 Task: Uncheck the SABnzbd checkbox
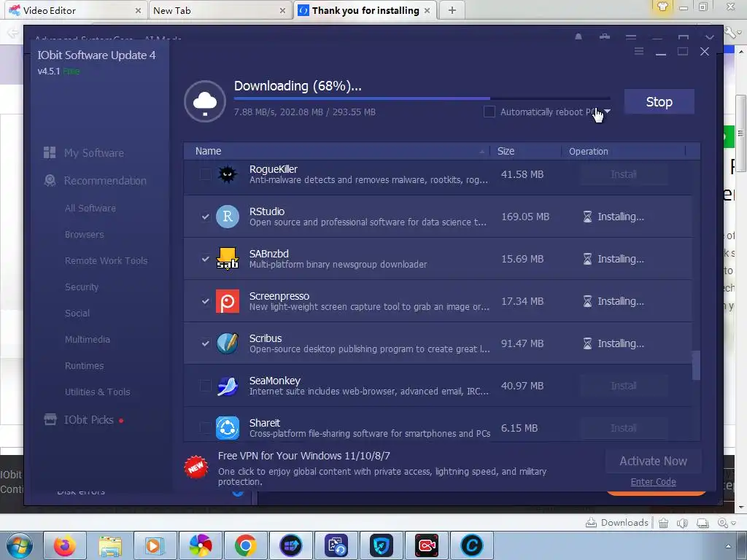coord(205,259)
